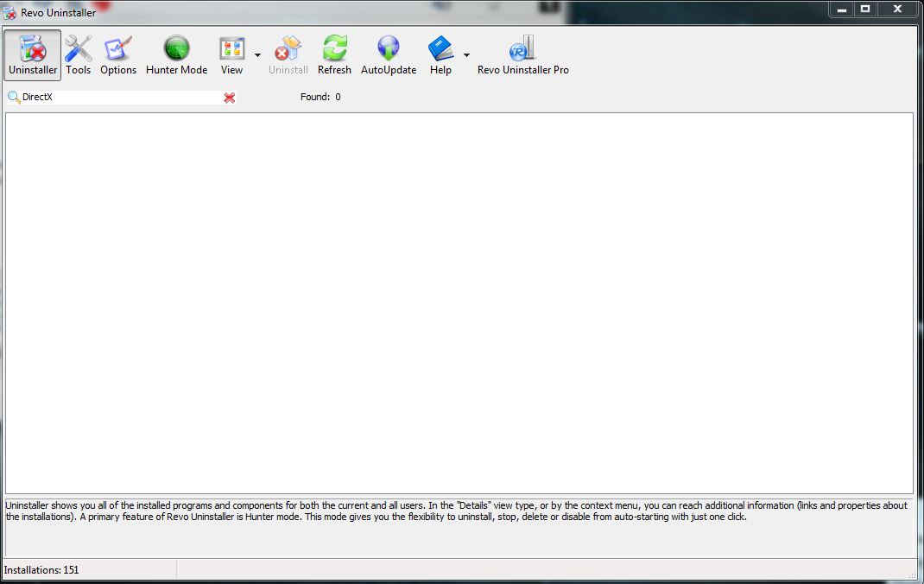Click the View toolbar icon
924x584 pixels.
click(231, 54)
